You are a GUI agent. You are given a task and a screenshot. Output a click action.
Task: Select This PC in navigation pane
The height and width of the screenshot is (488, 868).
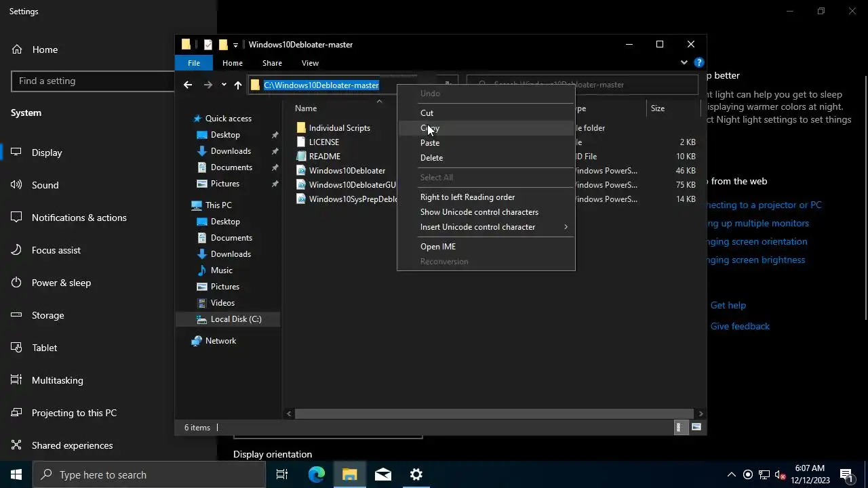pos(218,205)
